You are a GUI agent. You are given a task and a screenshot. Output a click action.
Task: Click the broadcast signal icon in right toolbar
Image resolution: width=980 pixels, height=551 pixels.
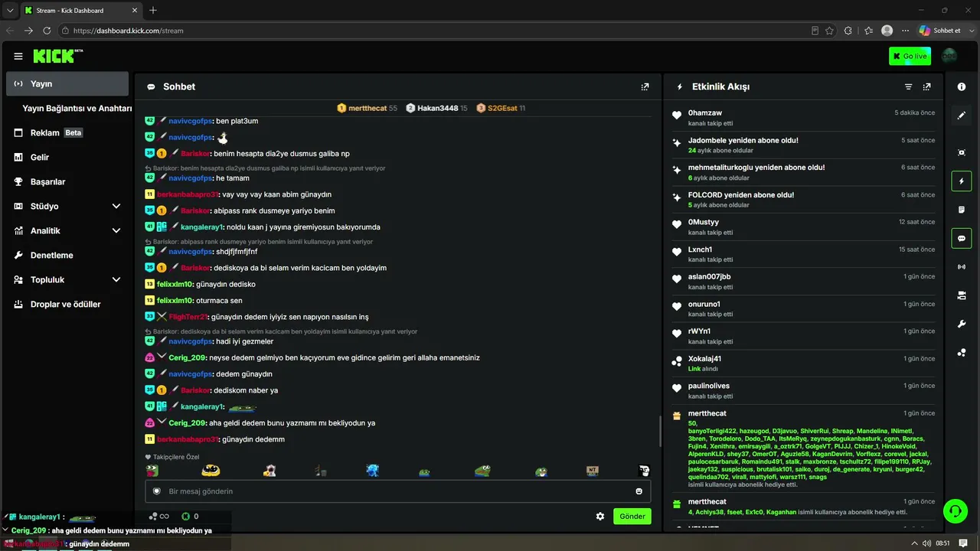pos(962,267)
